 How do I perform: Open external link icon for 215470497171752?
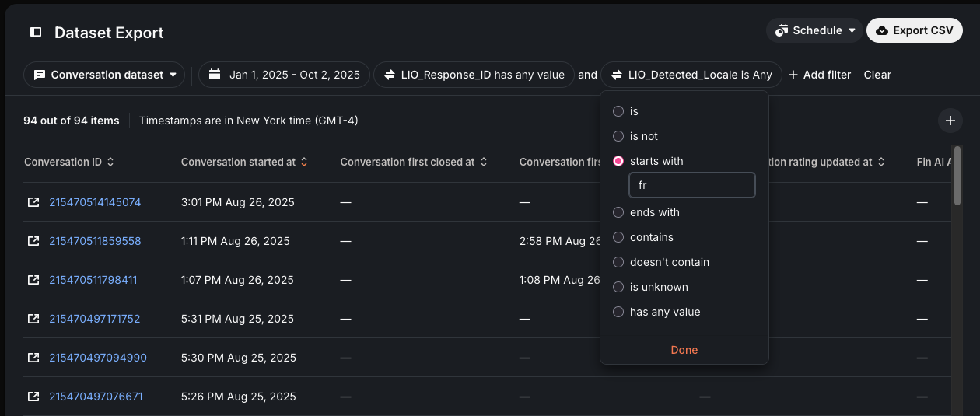pyautogui.click(x=33, y=319)
